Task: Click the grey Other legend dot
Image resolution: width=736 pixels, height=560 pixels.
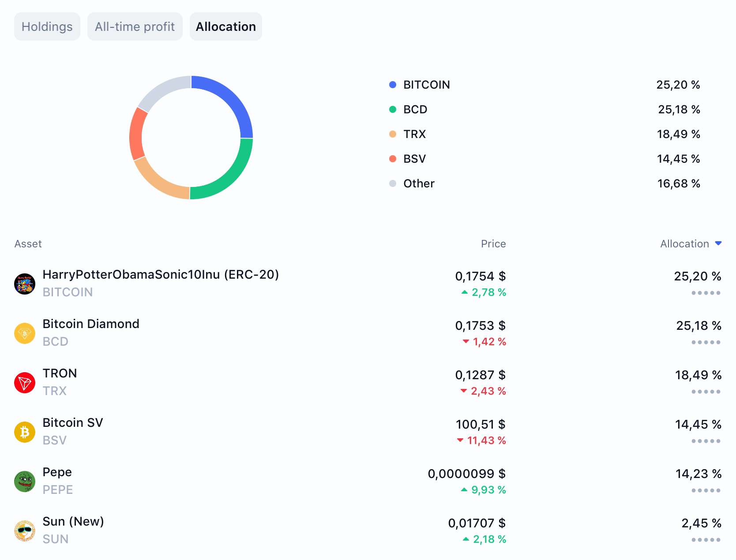Action: point(393,183)
